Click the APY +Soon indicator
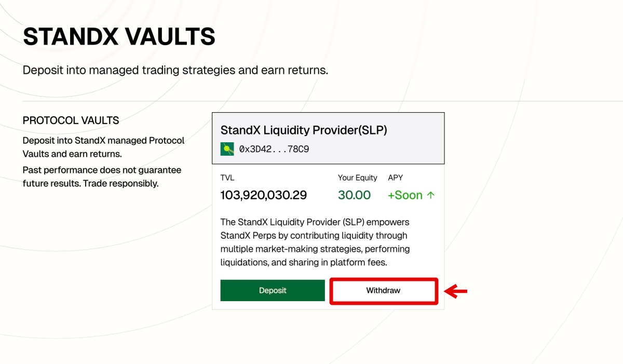This screenshot has width=623, height=364. point(408,195)
